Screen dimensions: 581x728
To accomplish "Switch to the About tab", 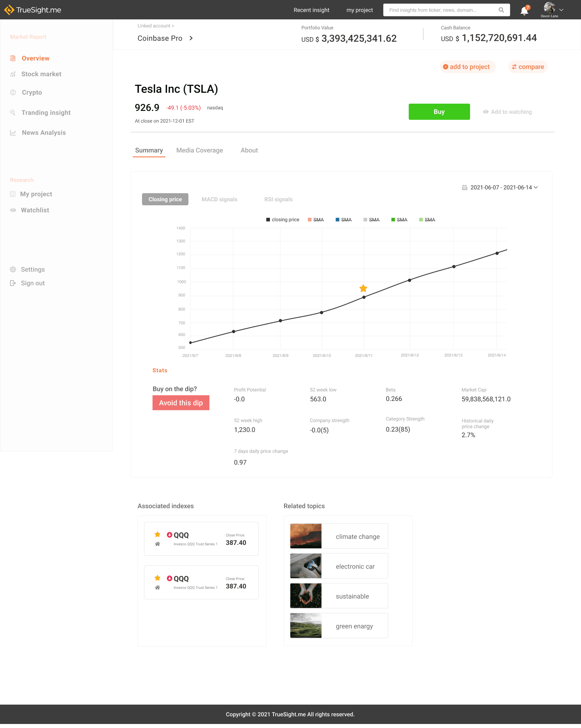I will point(249,150).
